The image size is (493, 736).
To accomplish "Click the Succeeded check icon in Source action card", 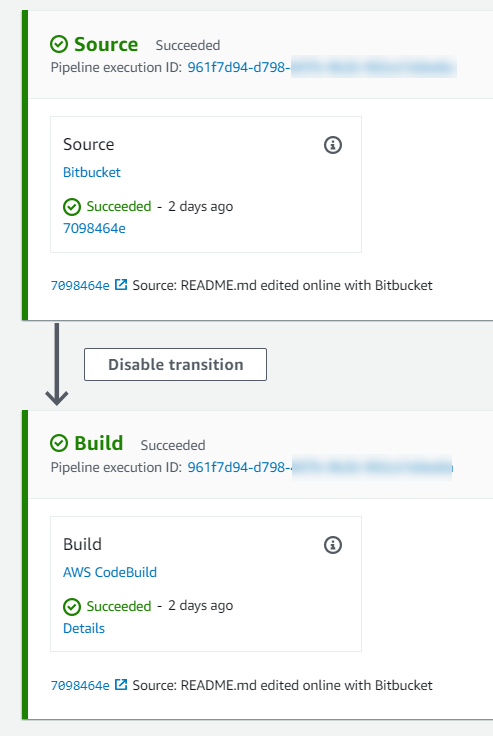I will [72, 207].
